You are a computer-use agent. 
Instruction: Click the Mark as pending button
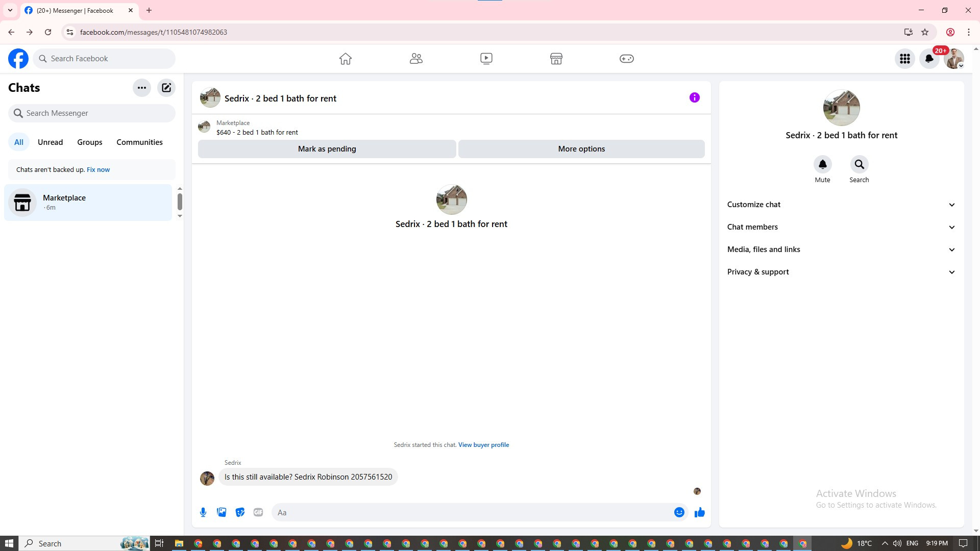click(x=327, y=149)
